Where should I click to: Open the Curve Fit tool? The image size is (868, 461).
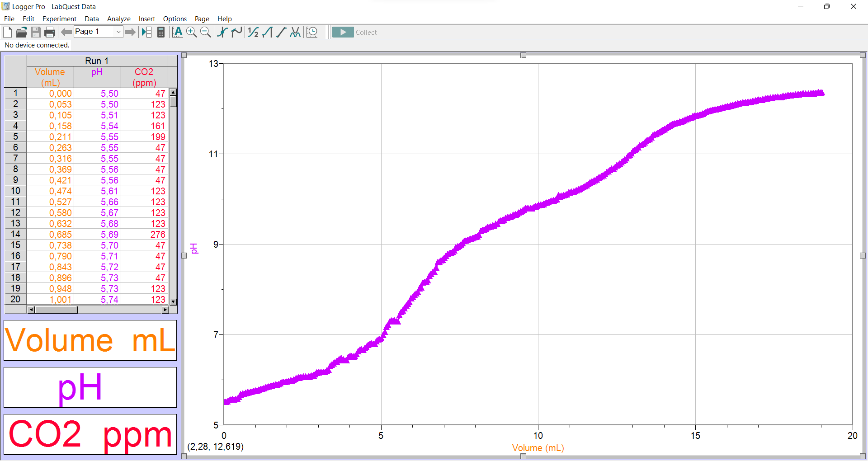click(295, 32)
